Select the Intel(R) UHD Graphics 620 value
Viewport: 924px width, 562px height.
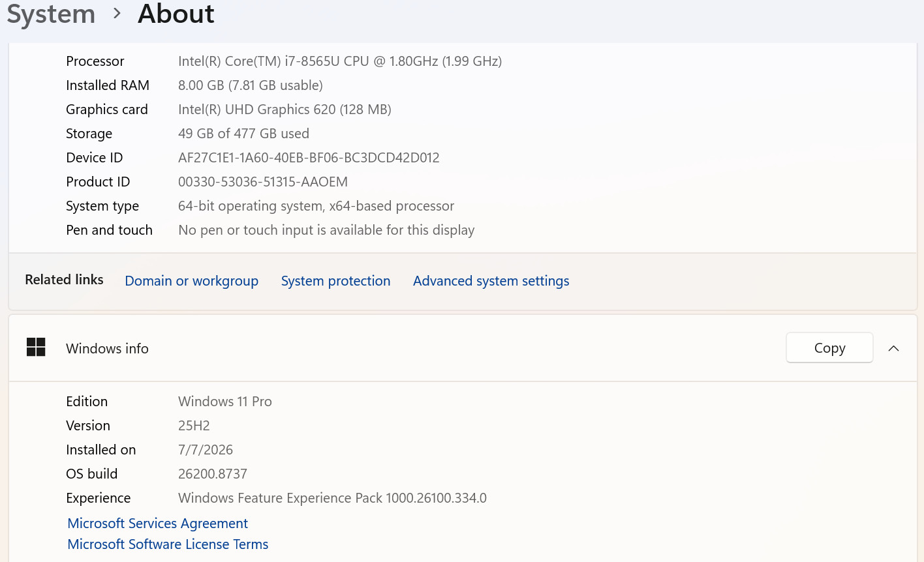point(285,110)
